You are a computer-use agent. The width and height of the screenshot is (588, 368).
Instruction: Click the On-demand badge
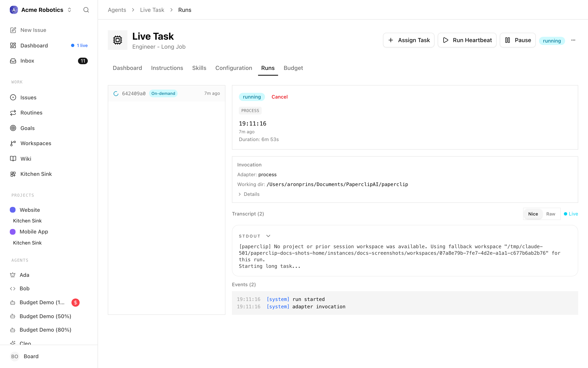(163, 93)
